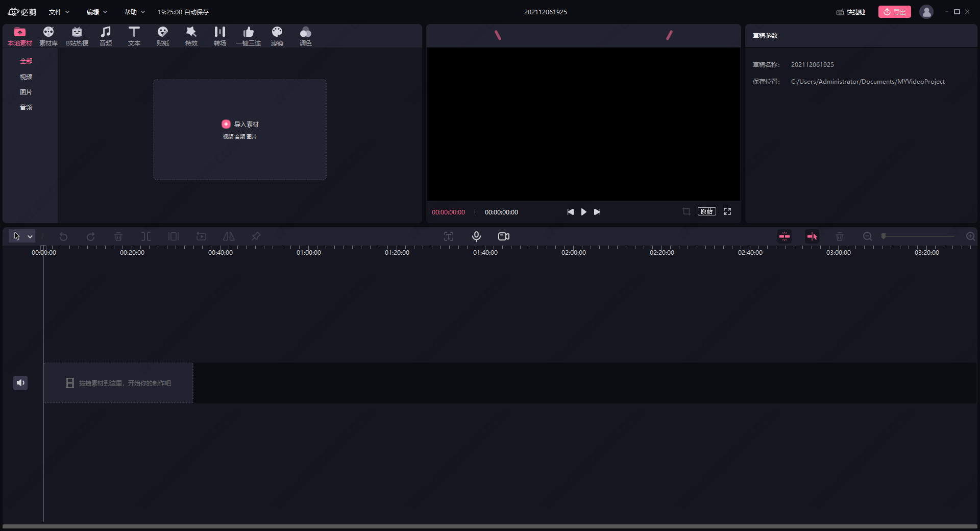
Task: Open the 特效 effects panel
Action: pyautogui.click(x=191, y=36)
